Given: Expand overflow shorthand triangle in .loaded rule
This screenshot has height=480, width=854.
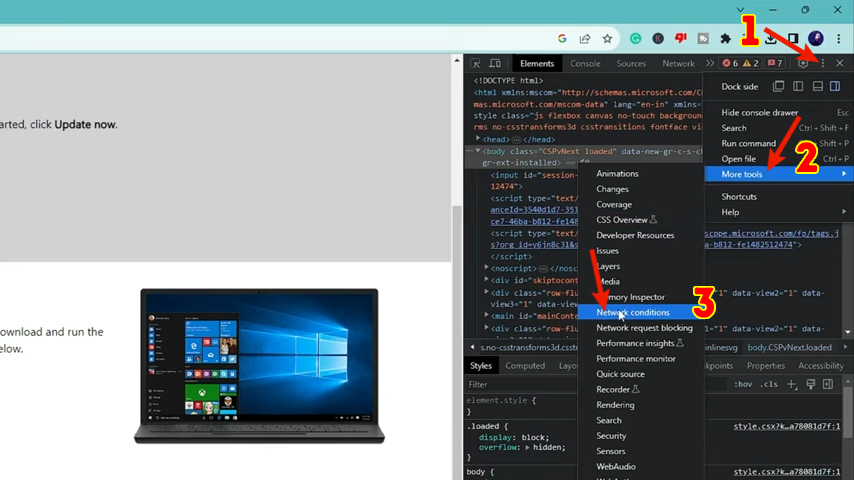Looking at the screenshot, I should [527, 447].
